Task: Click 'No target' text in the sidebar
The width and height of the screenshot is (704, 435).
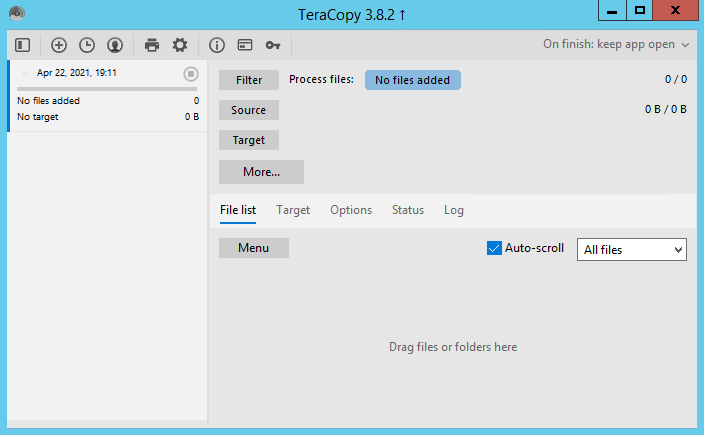Action: 38,117
